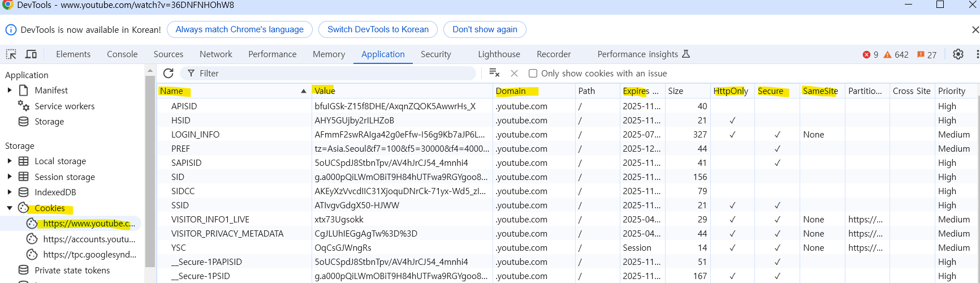Screen dimensions: 980x283
Task: Open DevTools settings gear
Action: point(958,54)
